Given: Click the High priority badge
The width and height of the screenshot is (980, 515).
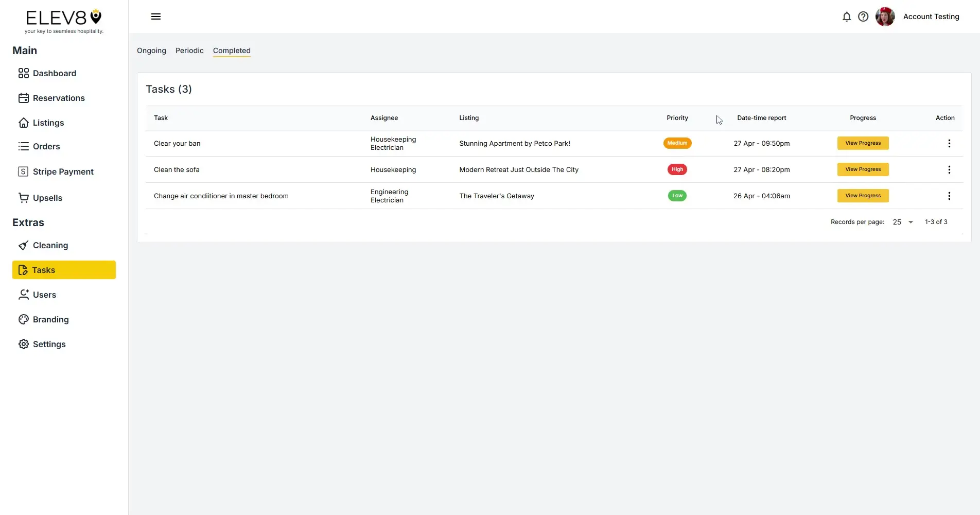Looking at the screenshot, I should click(x=677, y=169).
